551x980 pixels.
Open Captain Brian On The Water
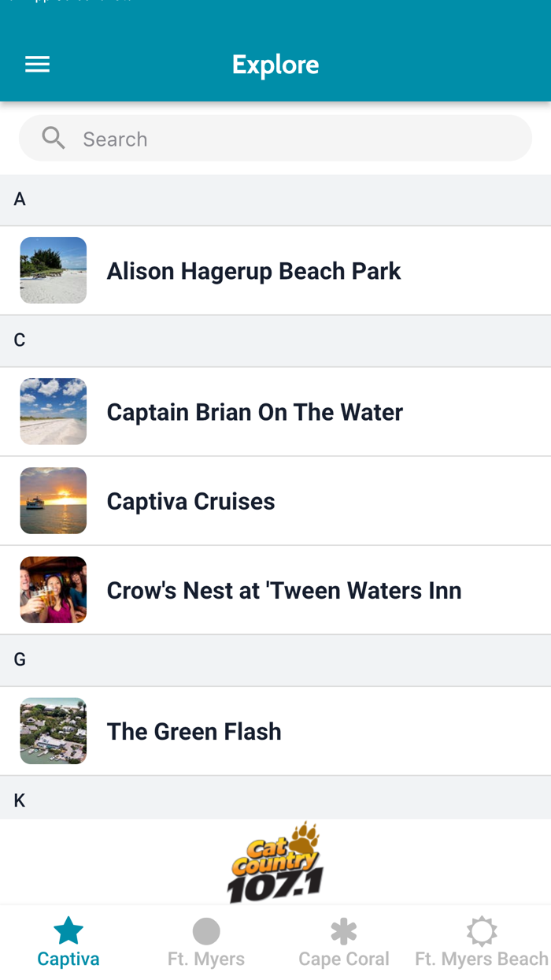(x=255, y=411)
